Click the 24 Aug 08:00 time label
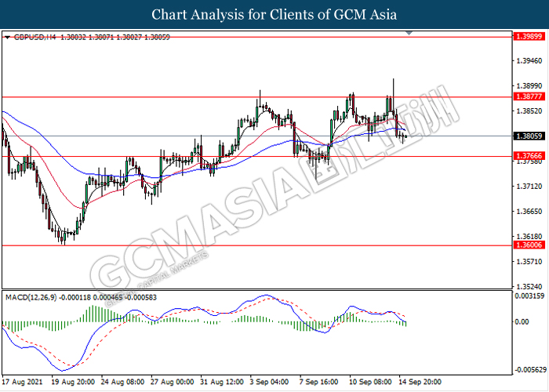The height and width of the screenshot is (392, 549). pos(122,382)
